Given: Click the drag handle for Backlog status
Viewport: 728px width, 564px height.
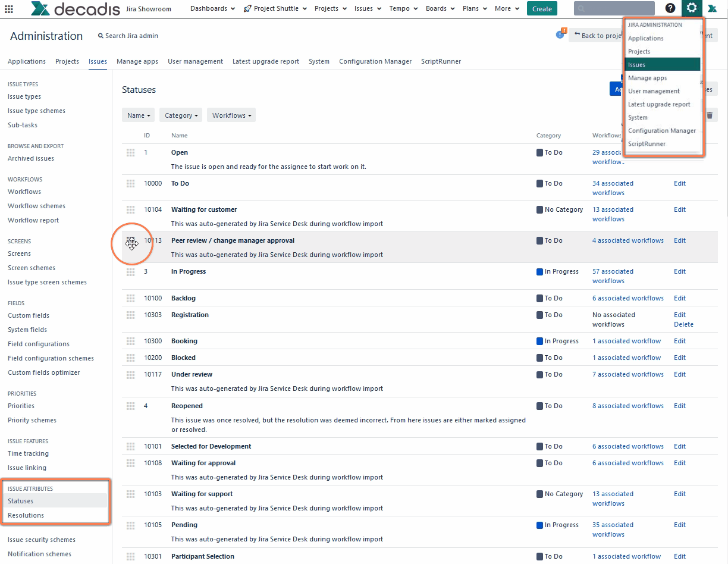Looking at the screenshot, I should [130, 298].
